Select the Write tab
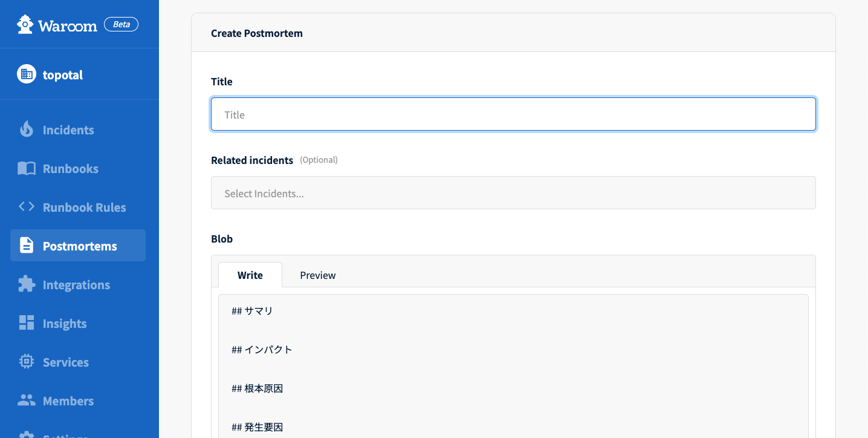The image size is (868, 438). 250,275
